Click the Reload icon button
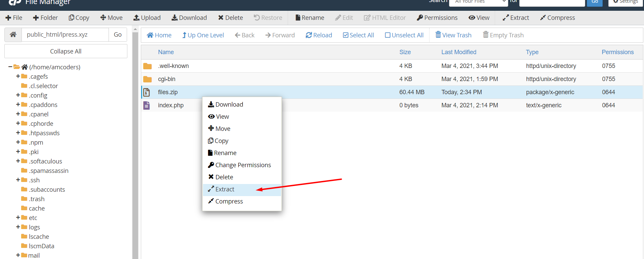Image resolution: width=644 pixels, height=259 pixels. 309,35
